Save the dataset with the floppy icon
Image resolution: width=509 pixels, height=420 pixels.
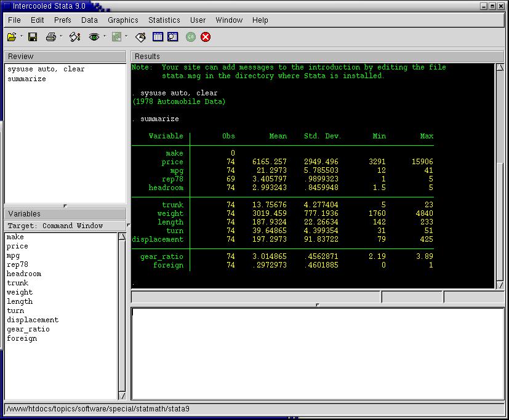point(33,37)
